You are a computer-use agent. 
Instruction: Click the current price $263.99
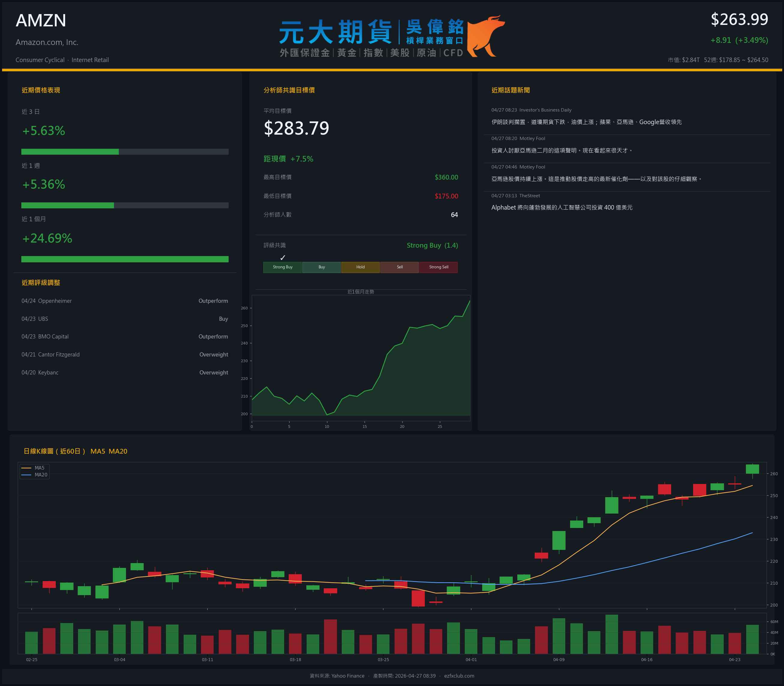click(x=739, y=19)
